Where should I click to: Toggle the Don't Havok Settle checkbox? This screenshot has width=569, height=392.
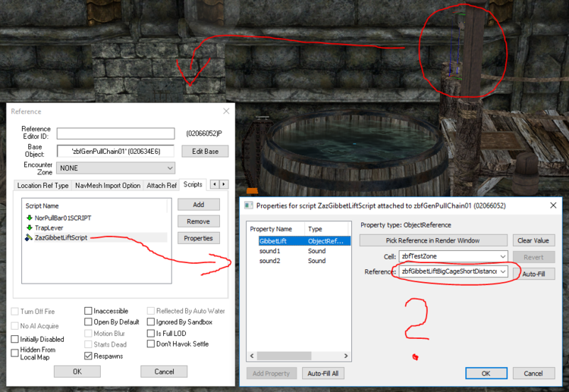[151, 343]
